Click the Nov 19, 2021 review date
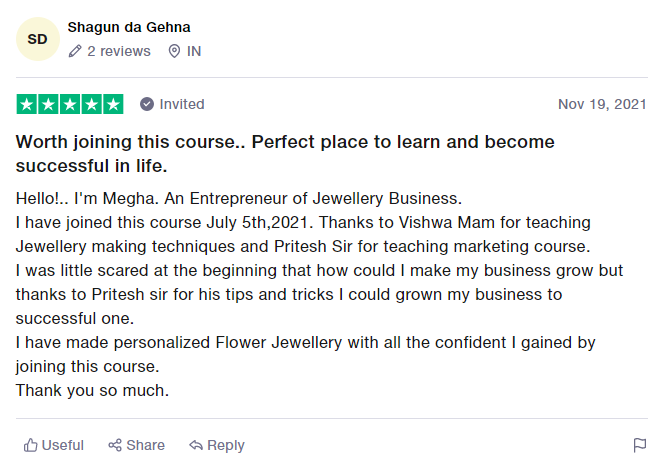 (x=602, y=104)
